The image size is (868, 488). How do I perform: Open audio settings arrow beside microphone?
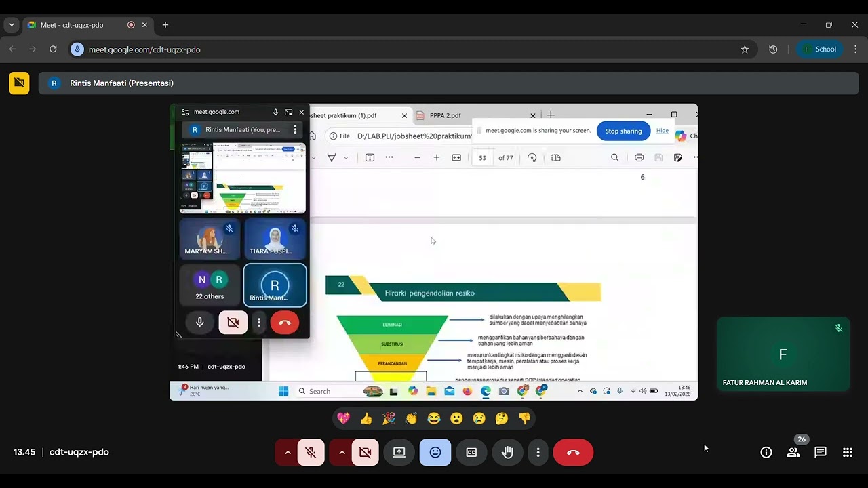tap(288, 452)
